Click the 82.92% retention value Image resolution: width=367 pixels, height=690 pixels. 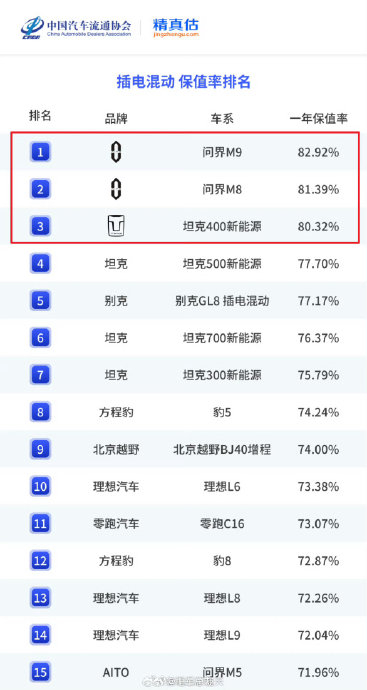[319, 153]
